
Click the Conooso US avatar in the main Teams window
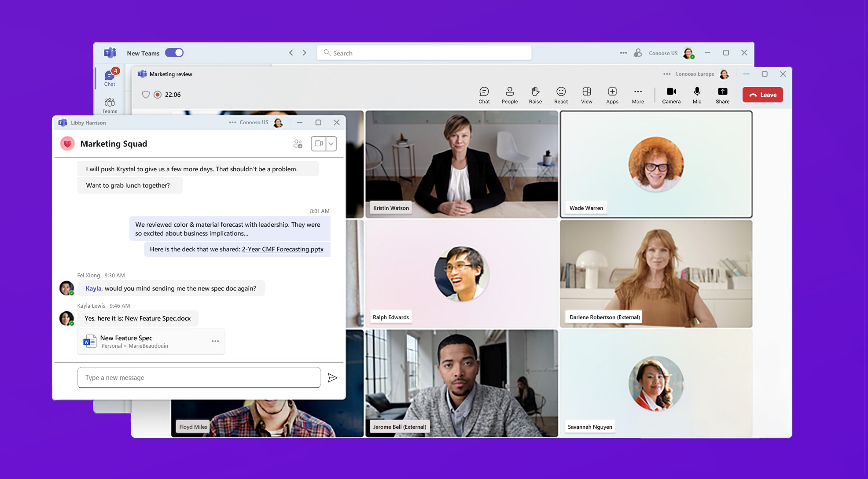coord(688,53)
